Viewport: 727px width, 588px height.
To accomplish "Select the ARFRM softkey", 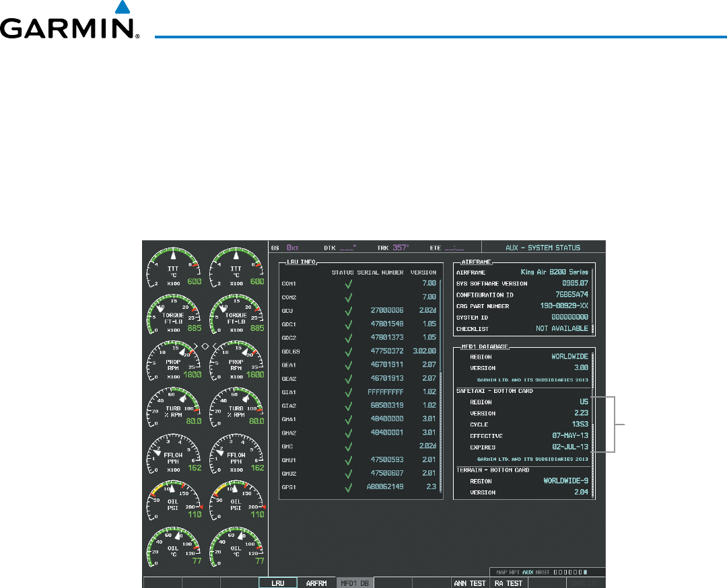I will click(x=316, y=583).
